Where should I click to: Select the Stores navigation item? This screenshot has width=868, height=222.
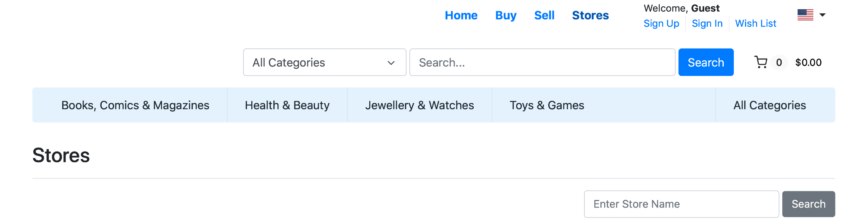point(590,15)
